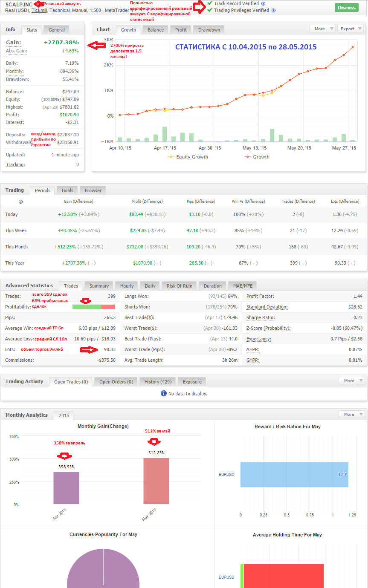
Task: Click the Discuss button
Action: pos(347,7)
